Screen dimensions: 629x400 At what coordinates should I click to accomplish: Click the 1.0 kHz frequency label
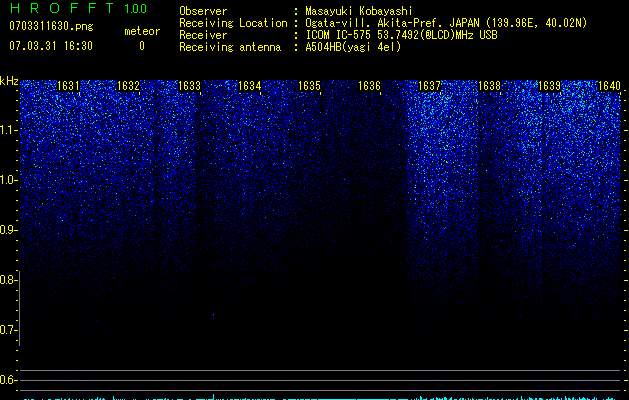8,180
